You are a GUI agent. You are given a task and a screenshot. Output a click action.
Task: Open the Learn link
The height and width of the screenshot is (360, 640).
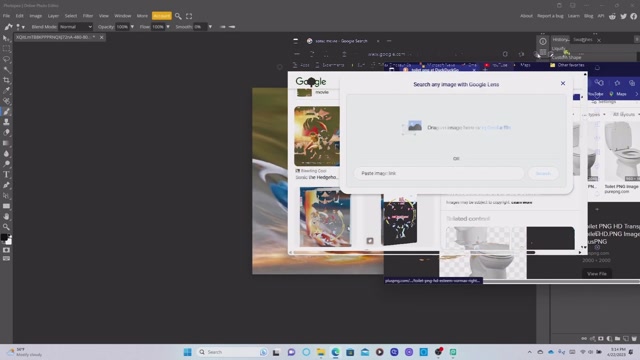pyautogui.click(x=573, y=16)
